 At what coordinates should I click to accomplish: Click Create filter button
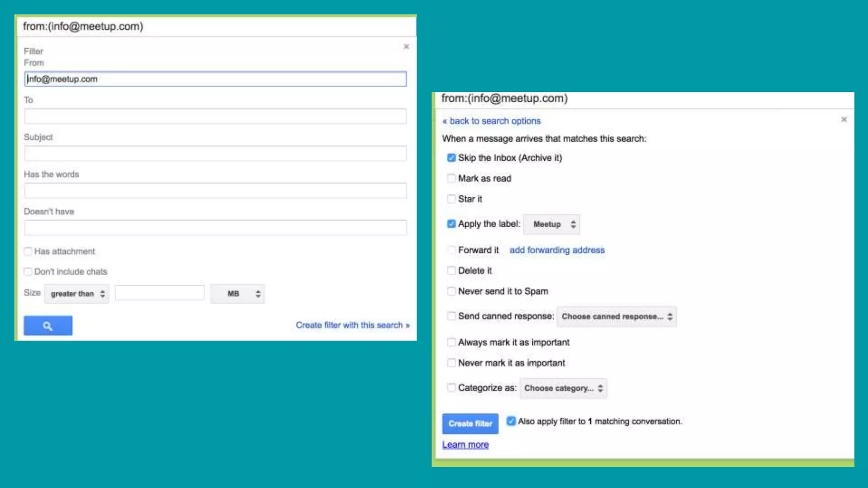(x=470, y=423)
